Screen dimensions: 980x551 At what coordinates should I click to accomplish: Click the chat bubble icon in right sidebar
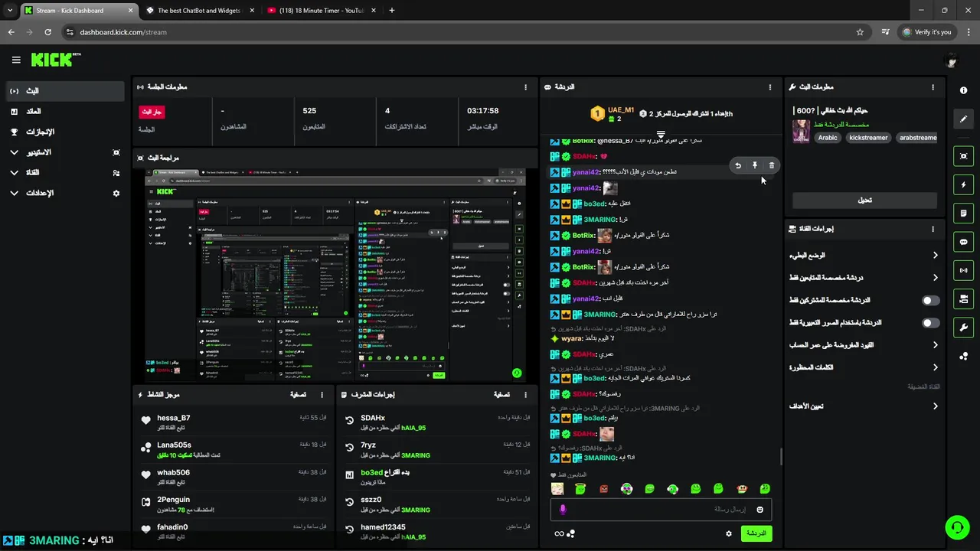click(963, 242)
